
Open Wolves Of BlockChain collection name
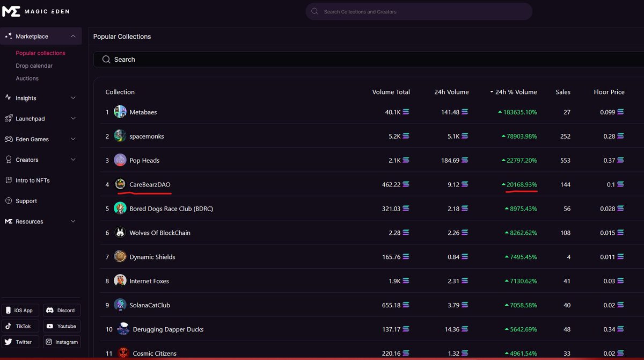point(160,233)
